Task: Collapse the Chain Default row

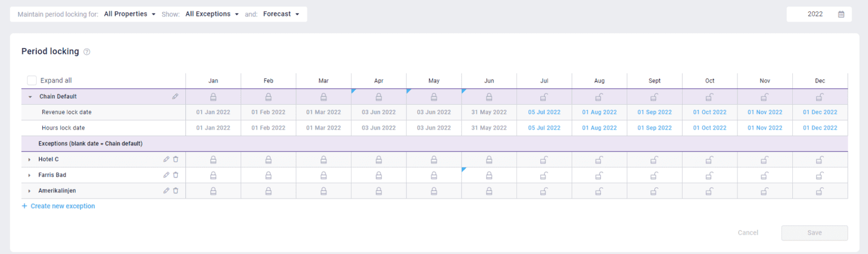Action: click(x=30, y=97)
